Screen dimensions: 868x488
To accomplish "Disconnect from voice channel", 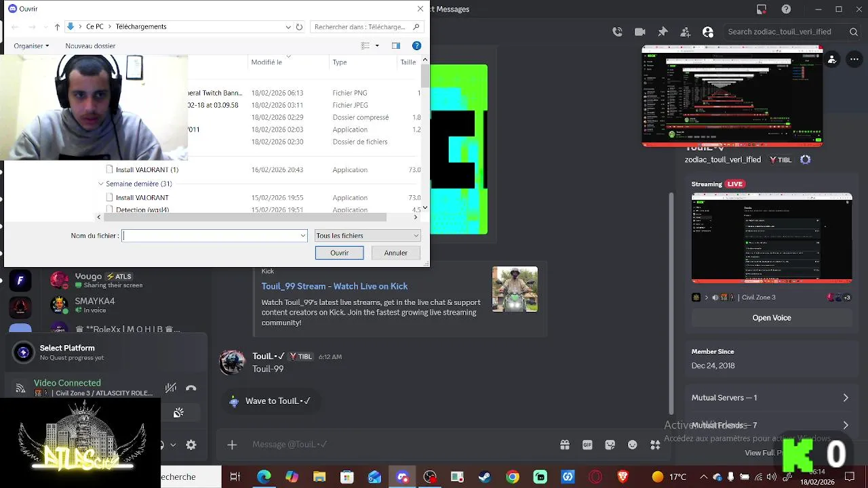I will [x=191, y=388].
